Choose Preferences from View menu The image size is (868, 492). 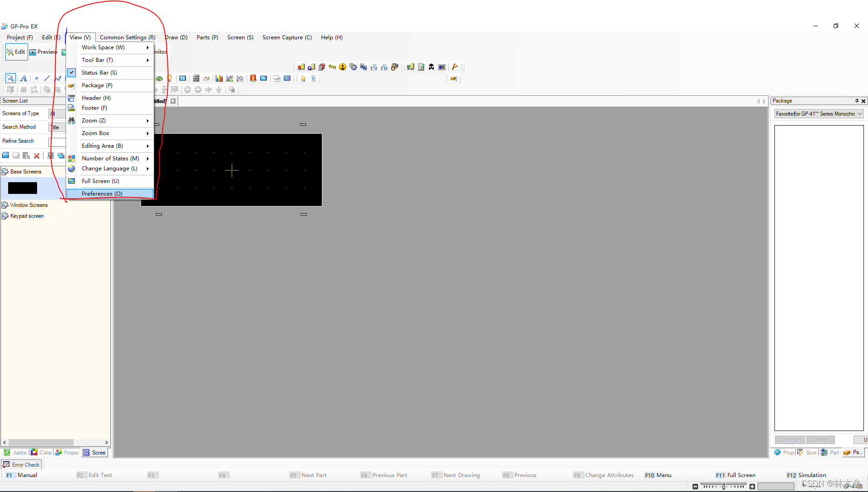click(x=102, y=193)
